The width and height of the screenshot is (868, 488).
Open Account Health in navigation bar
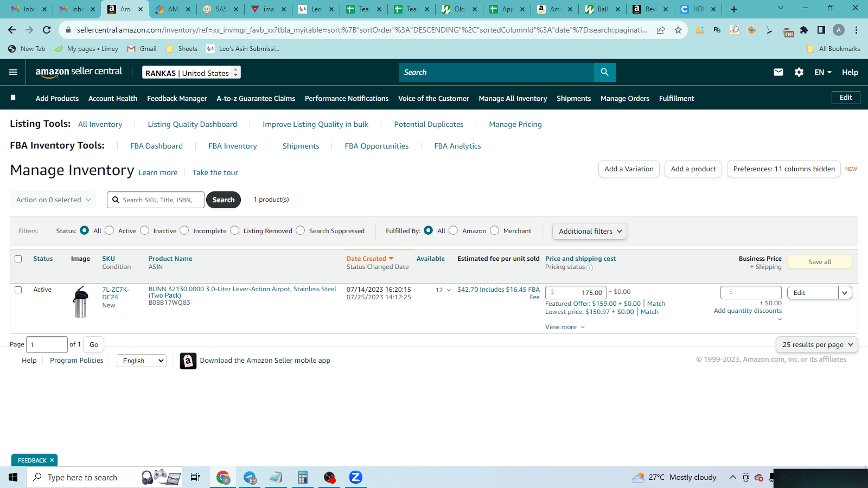(113, 98)
